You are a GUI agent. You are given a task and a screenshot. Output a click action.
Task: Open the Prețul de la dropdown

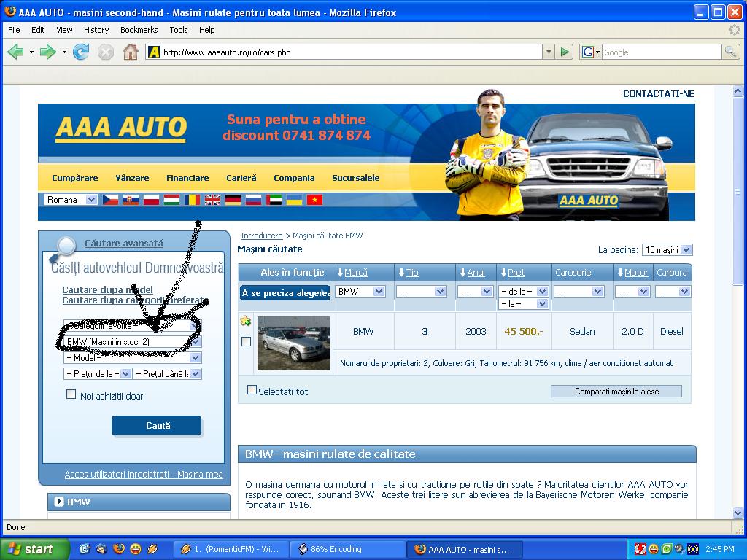[98, 374]
